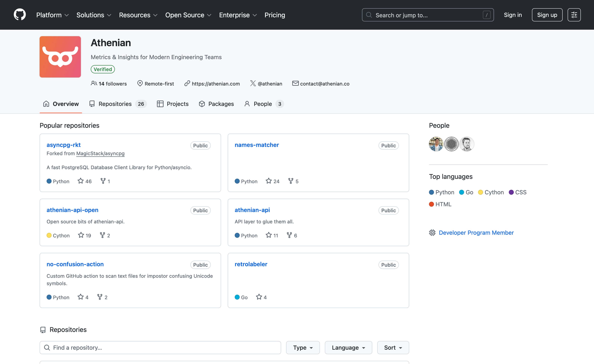Screen dimensions: 594x364
Task: Open the athenian-api-open repository
Action: point(72,210)
